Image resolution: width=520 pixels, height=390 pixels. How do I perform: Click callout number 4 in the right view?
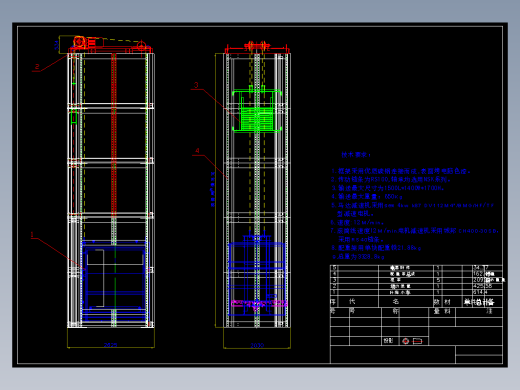click(x=197, y=151)
